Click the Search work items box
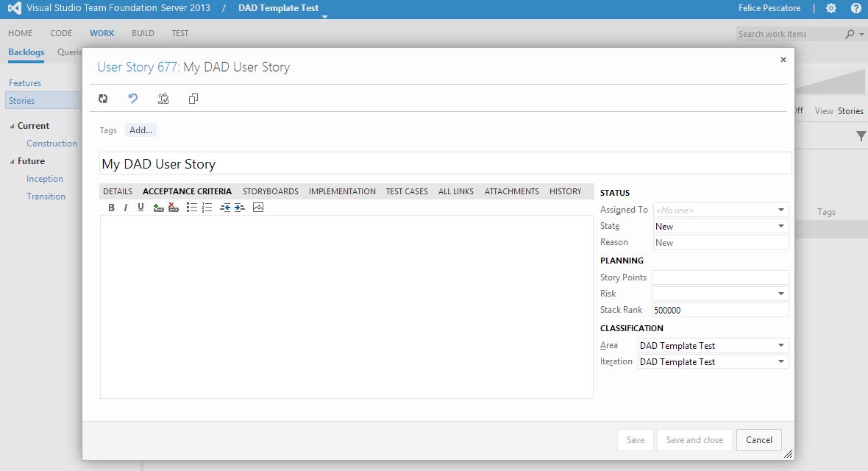This screenshot has width=868, height=471. [790, 34]
